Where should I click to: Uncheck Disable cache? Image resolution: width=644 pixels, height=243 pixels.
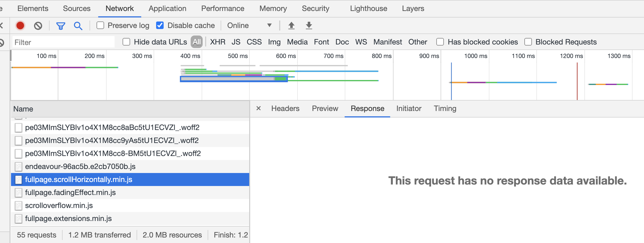tap(160, 25)
